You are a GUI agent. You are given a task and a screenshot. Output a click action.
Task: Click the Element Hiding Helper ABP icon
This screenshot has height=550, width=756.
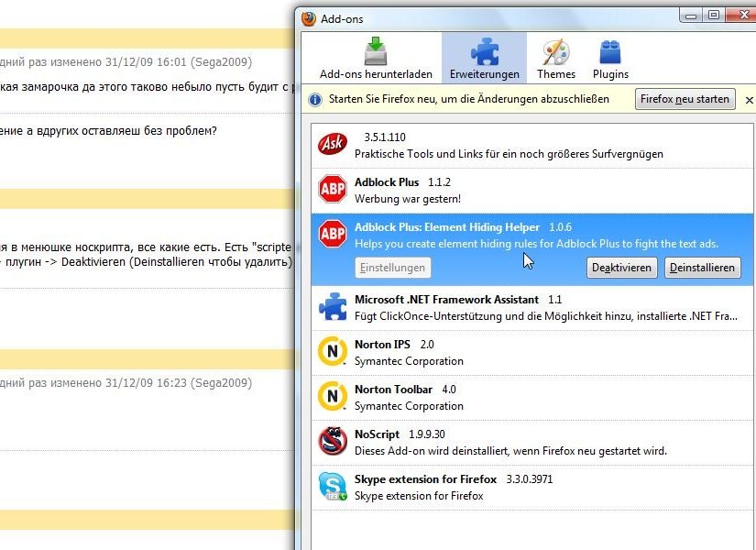[333, 234]
